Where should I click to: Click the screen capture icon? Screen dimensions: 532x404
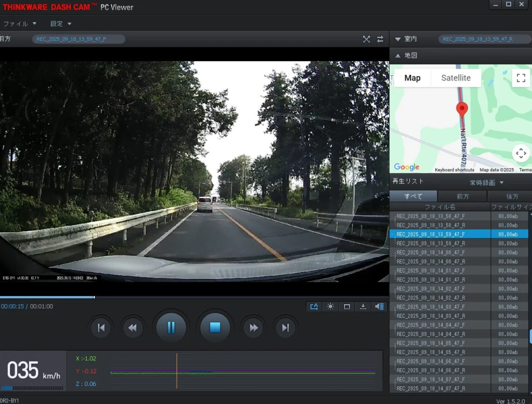(x=347, y=307)
